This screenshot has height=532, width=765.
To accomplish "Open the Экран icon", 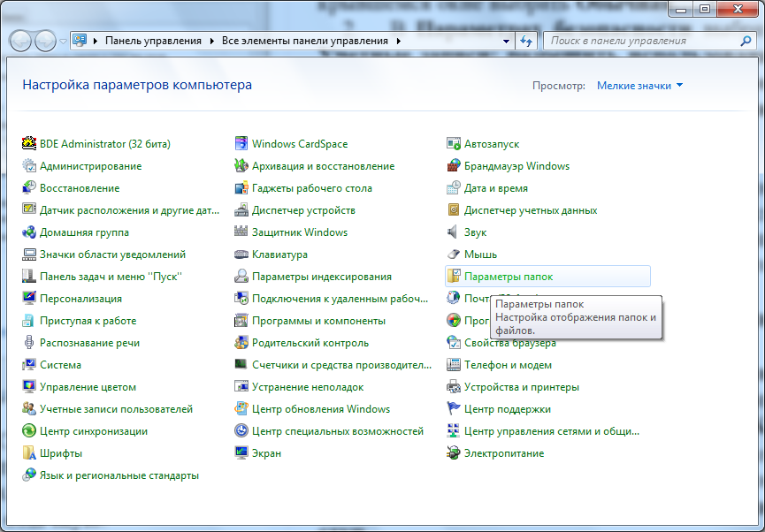I will 241,453.
